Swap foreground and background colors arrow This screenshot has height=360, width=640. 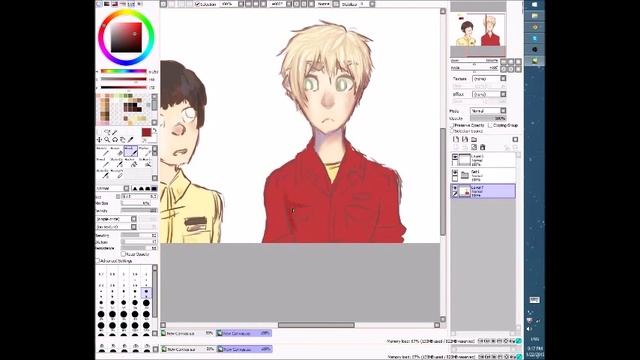pyautogui.click(x=154, y=131)
